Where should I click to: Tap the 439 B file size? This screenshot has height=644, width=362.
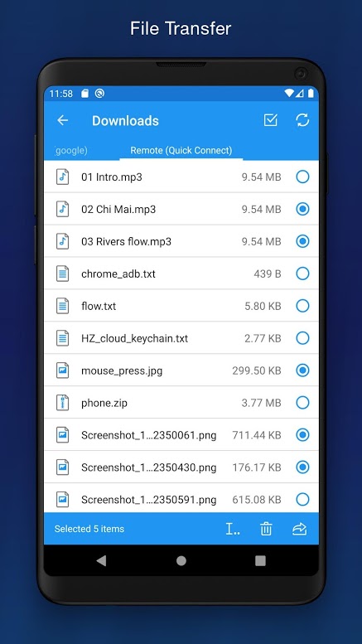[268, 274]
